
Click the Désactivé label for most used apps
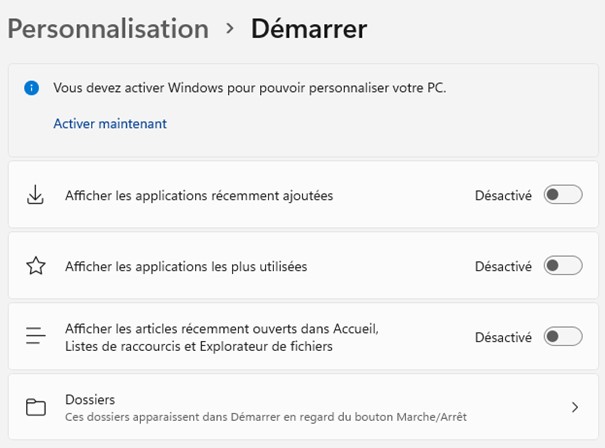(503, 267)
